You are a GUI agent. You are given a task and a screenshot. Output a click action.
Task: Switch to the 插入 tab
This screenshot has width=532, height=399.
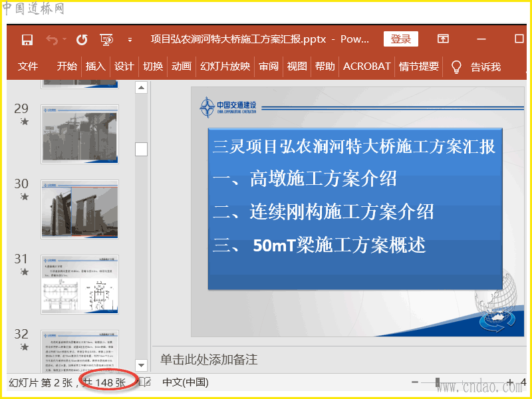[95, 66]
